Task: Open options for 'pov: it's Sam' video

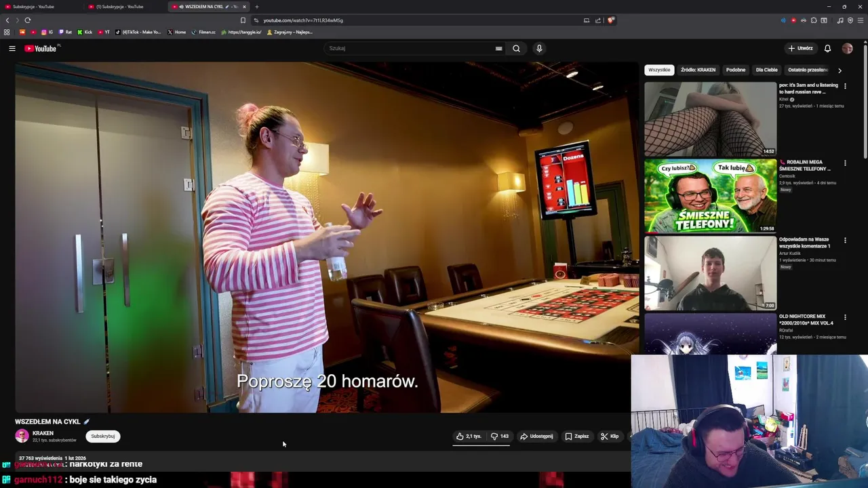Action: (845, 86)
